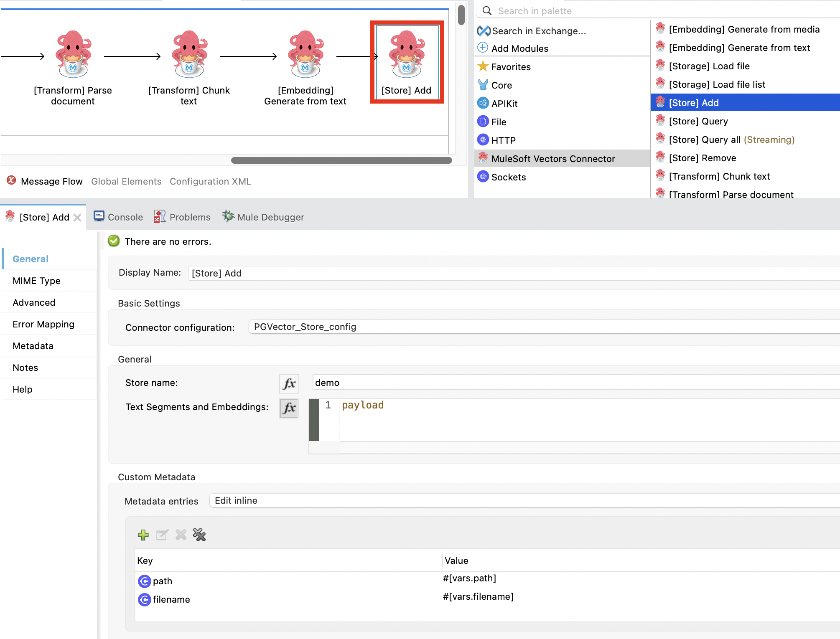Click the Add Modules plus icon
840x639 pixels.
point(483,48)
